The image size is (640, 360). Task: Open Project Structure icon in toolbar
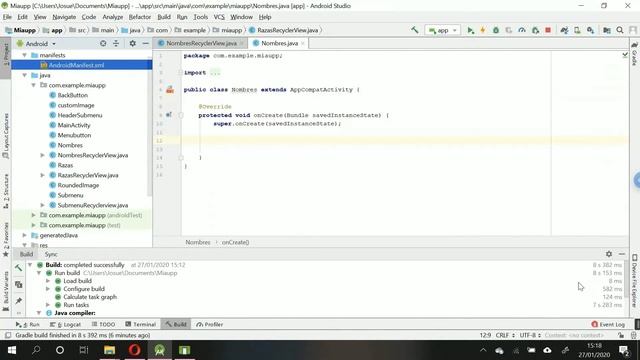607,30
